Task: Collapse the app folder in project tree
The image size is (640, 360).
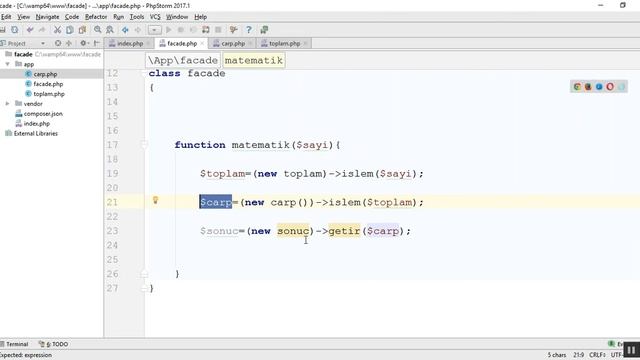Action: point(7,64)
